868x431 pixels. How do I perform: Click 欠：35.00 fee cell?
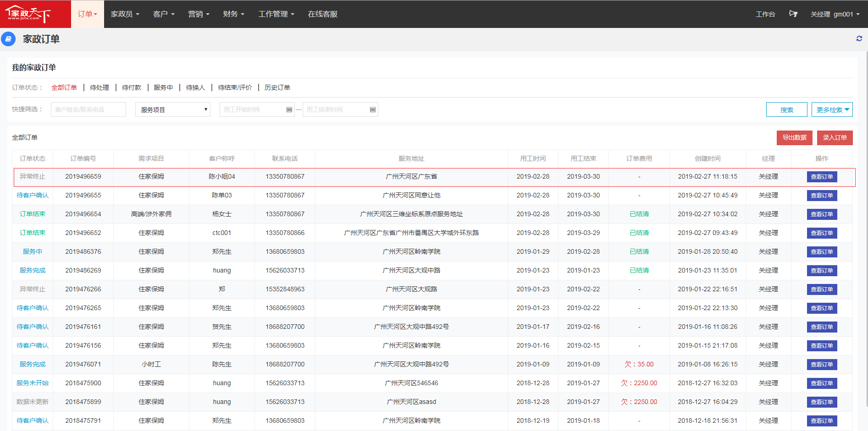639,364
